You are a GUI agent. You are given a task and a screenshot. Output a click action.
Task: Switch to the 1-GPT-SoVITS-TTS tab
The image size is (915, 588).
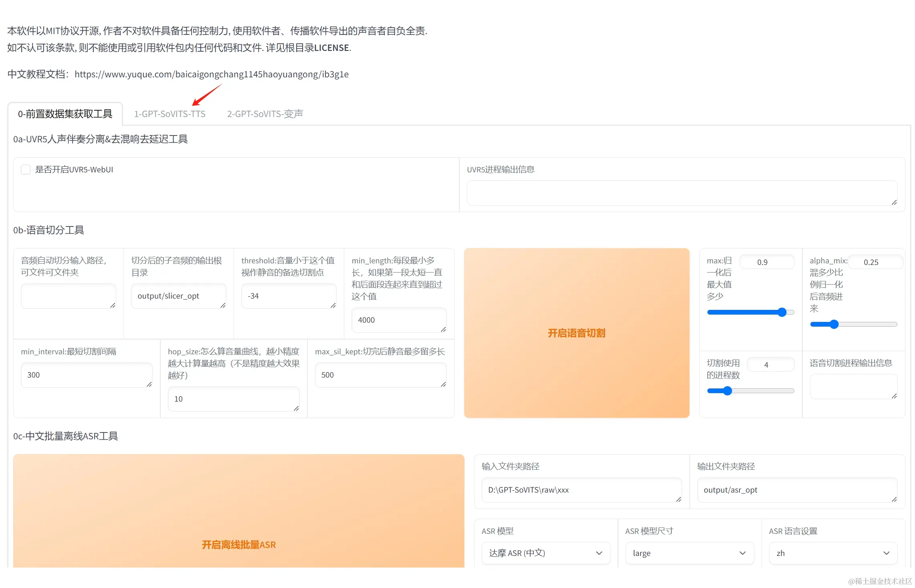tap(170, 114)
